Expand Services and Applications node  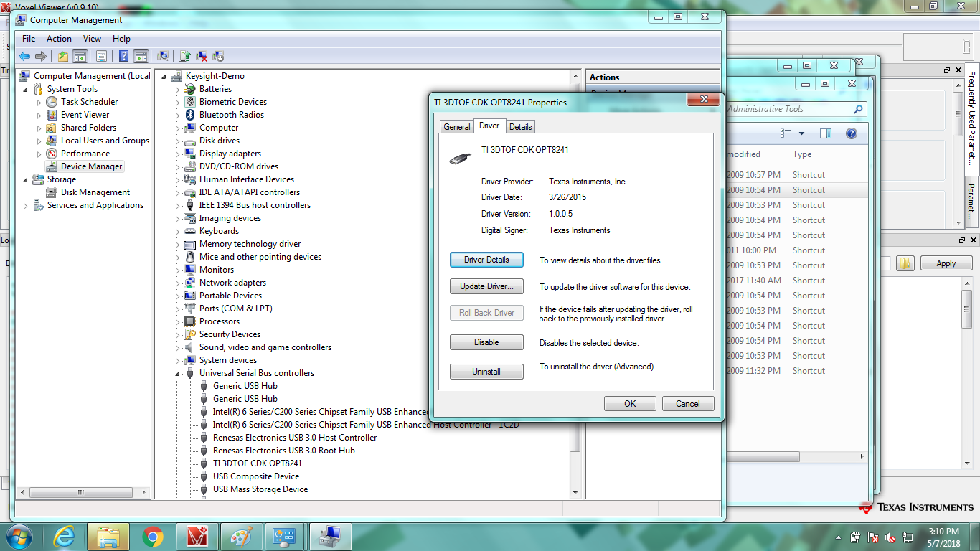[x=26, y=206]
